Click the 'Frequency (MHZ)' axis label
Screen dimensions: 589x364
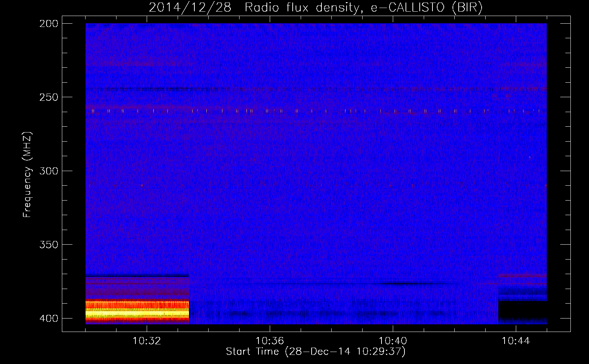click(x=27, y=174)
